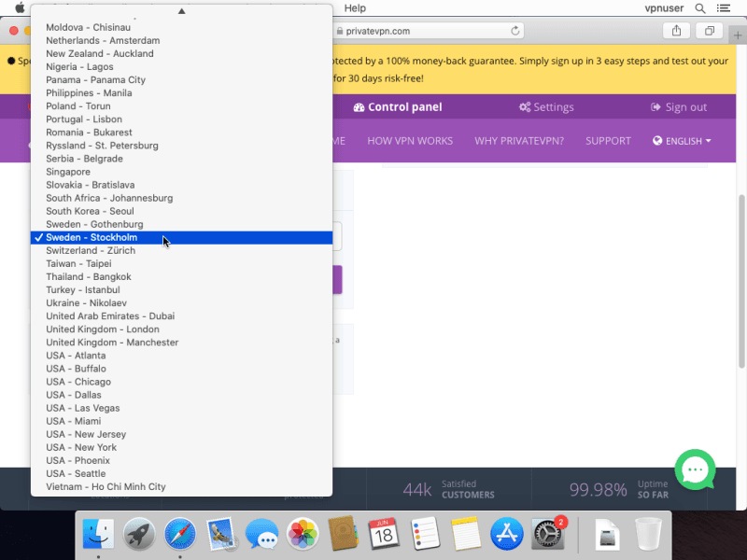Open the live chat bubble icon
Screen dimensions: 747x560
tap(695, 470)
